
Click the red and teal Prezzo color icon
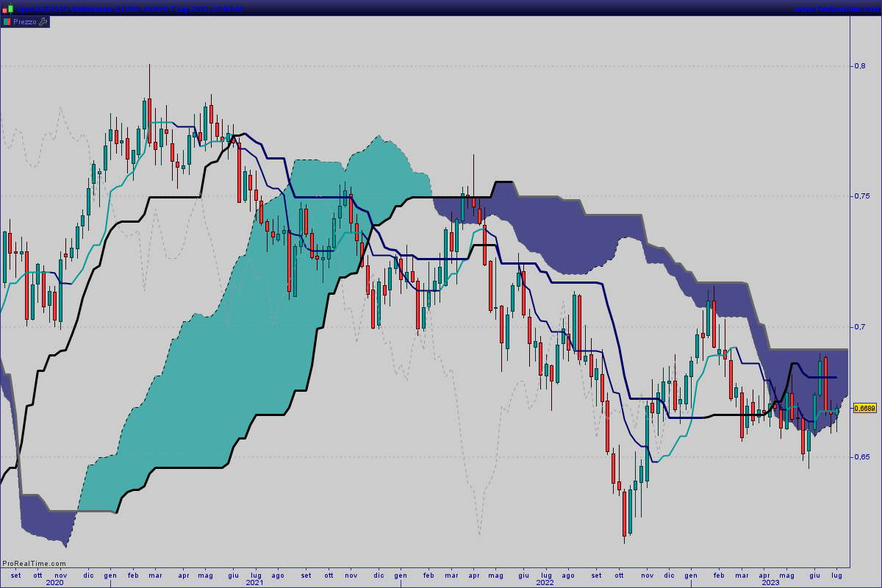7,22
